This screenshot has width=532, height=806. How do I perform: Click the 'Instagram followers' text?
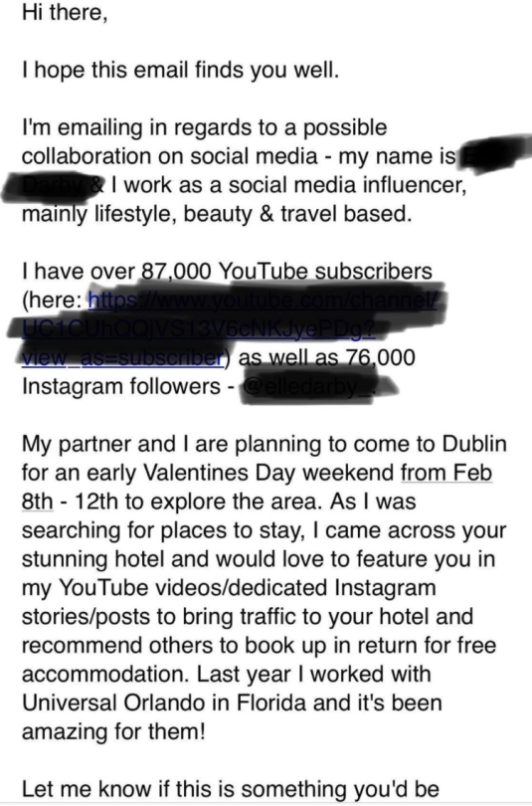(120, 386)
